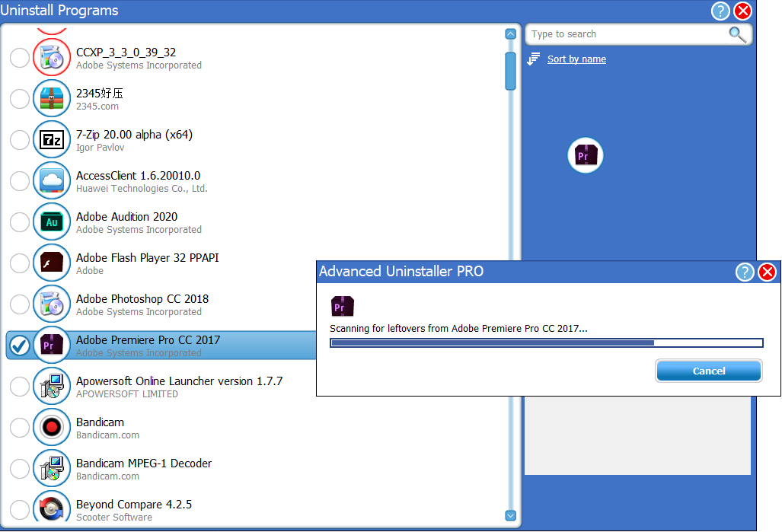Click the Adobe Photoshop CC 2018 icon
782x532 pixels.
pyautogui.click(x=51, y=304)
